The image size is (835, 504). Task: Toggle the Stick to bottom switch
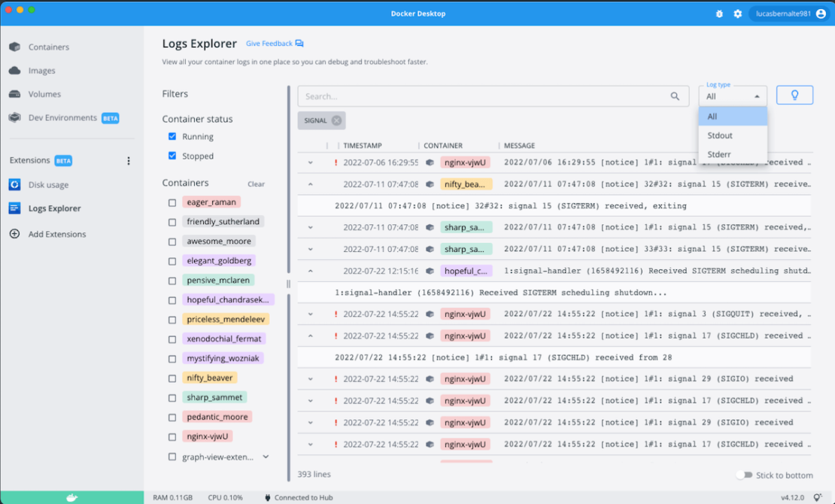pos(743,475)
